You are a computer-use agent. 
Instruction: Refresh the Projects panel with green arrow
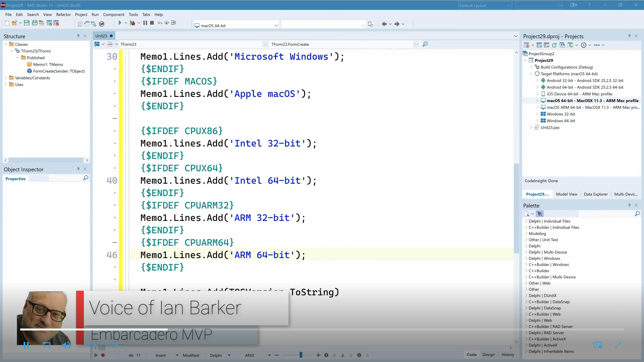coord(554,45)
